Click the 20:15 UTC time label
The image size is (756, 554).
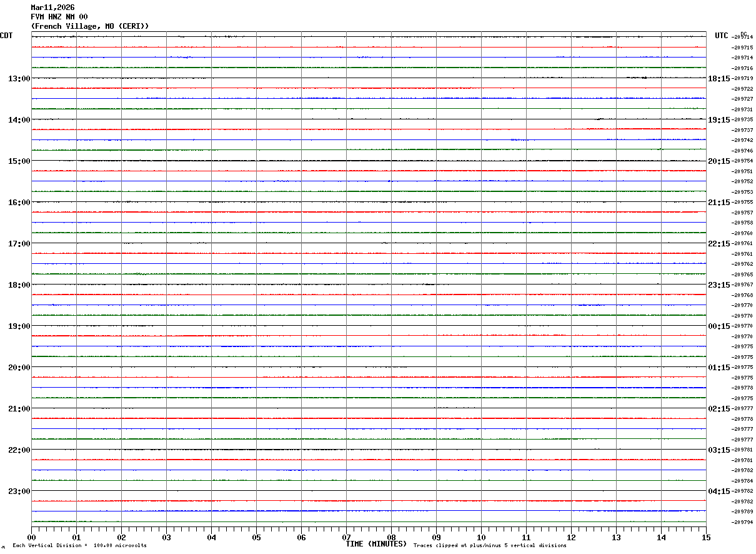tap(719, 161)
